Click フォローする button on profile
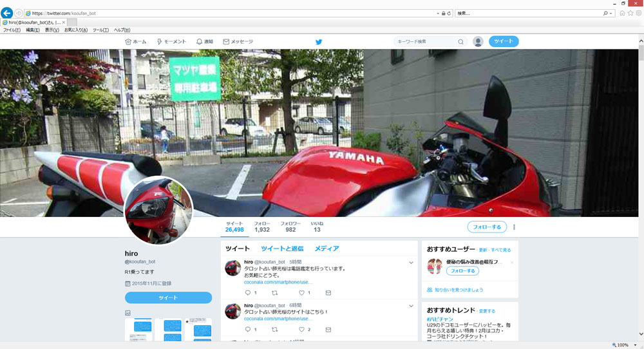Image resolution: width=644 pixels, height=349 pixels. (x=487, y=227)
